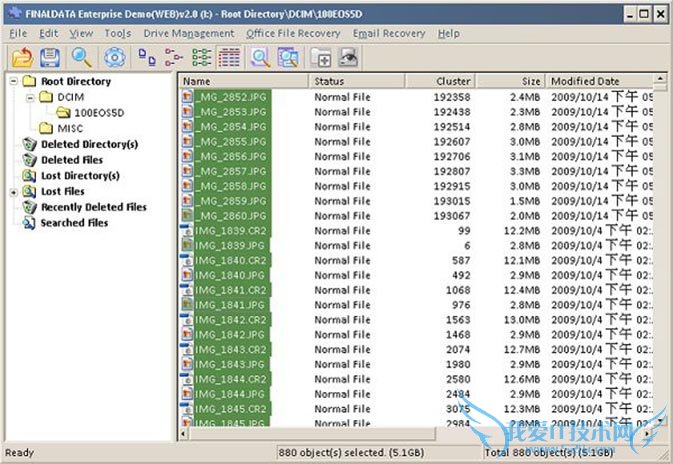Click the magnifier Find toolbar icon

click(82, 57)
